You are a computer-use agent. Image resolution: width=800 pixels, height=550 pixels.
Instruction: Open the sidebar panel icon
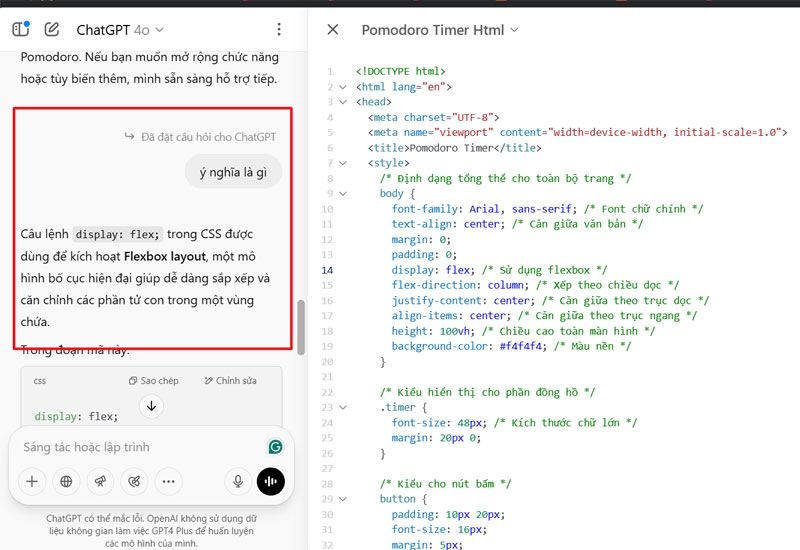tap(20, 30)
